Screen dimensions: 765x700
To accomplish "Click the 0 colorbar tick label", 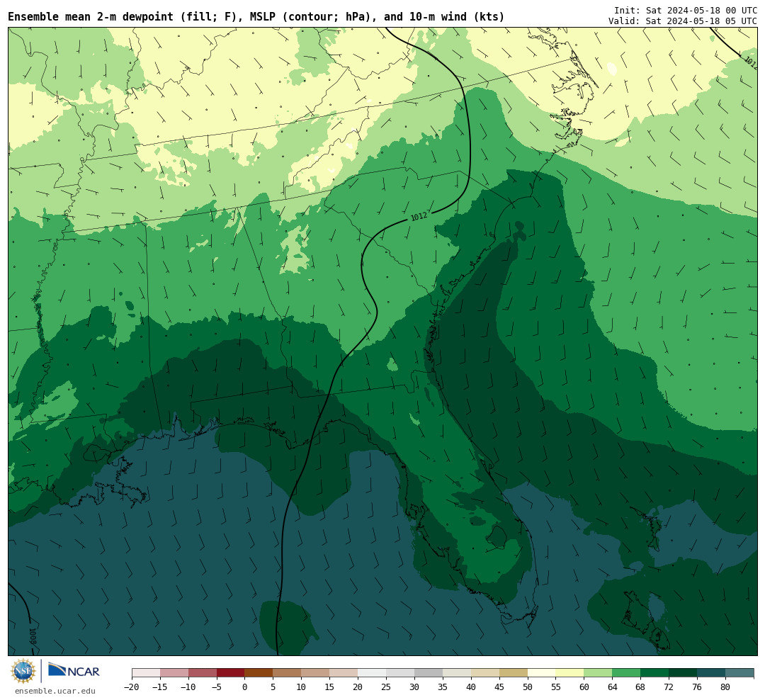I will point(245,687).
